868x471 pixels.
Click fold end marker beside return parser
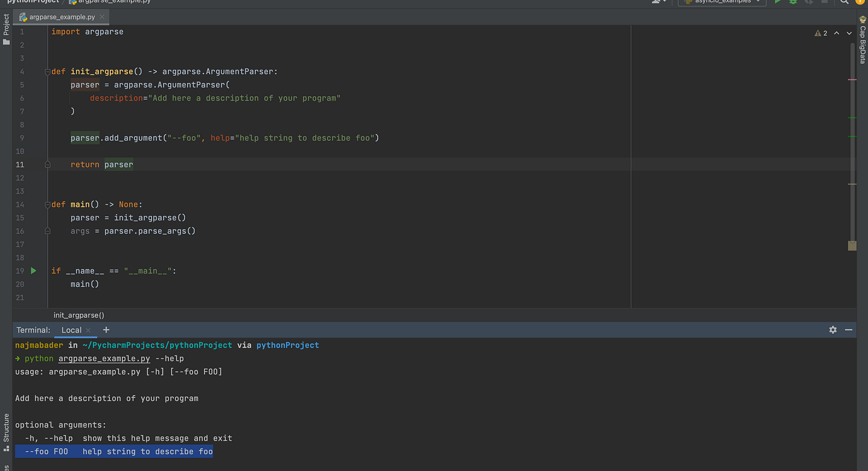coord(48,164)
